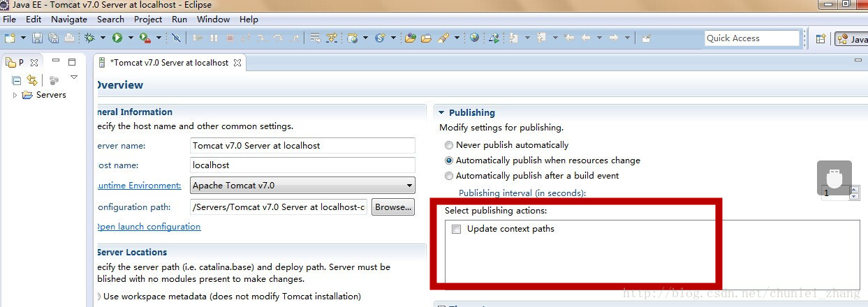Click the Host name text field
Screen dimensions: 868x307
point(302,165)
